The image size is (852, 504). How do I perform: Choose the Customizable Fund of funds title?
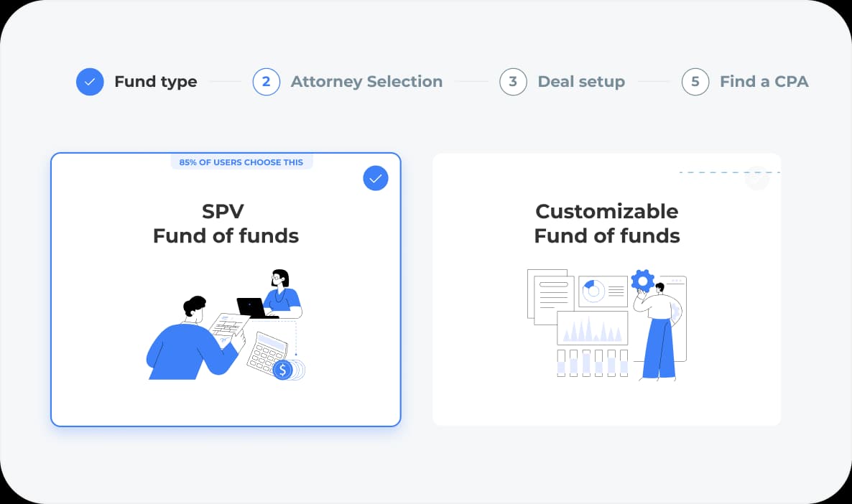coord(607,223)
